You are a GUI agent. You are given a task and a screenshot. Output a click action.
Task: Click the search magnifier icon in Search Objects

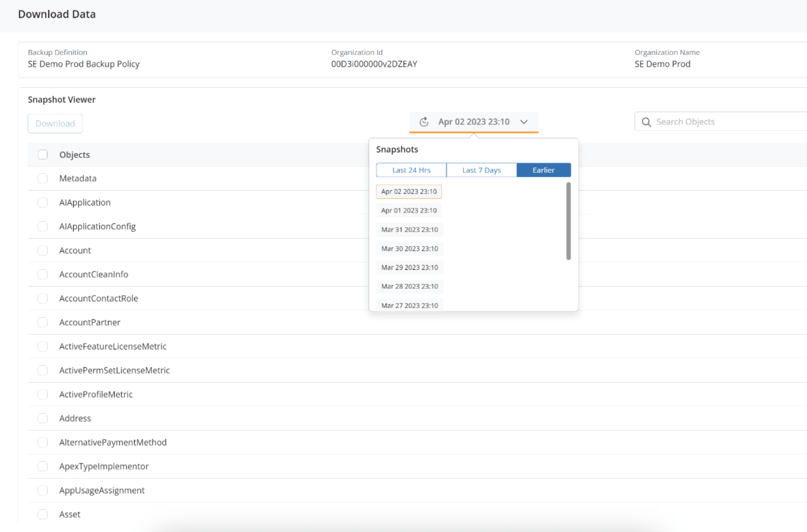pos(646,121)
